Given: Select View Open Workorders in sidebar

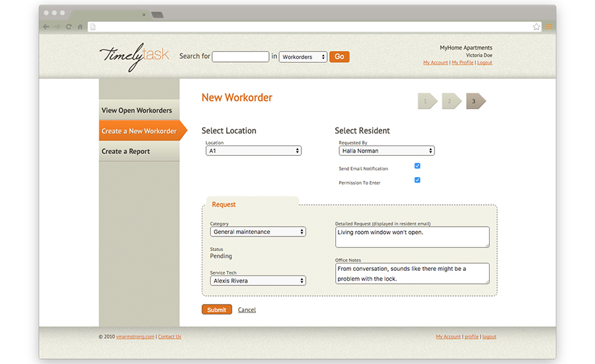Looking at the screenshot, I should point(137,110).
